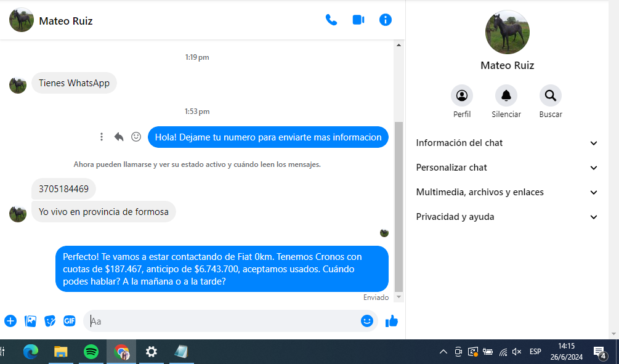The image size is (619, 364).
Task: Open more actions plus icon in composer
Action: pyautogui.click(x=10, y=321)
